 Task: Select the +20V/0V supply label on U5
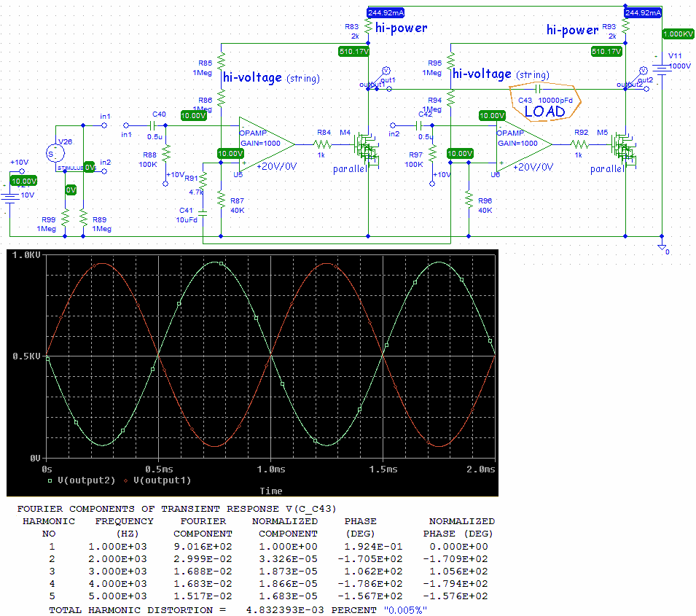(276, 166)
